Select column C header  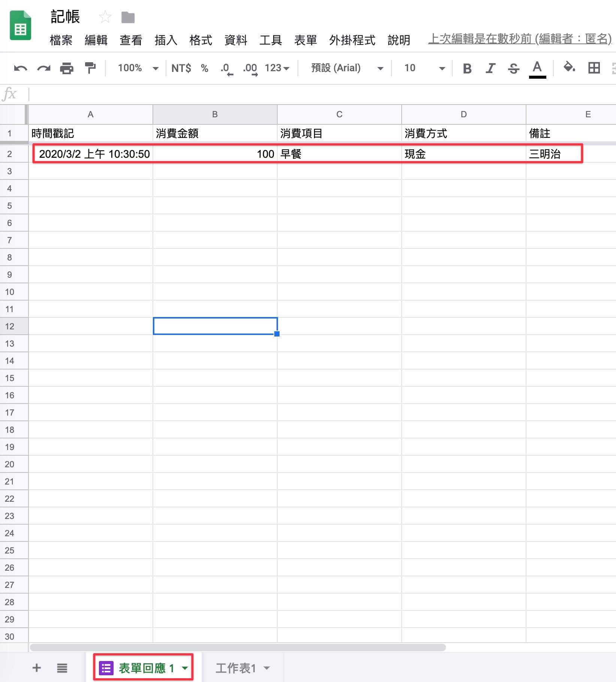(x=339, y=114)
